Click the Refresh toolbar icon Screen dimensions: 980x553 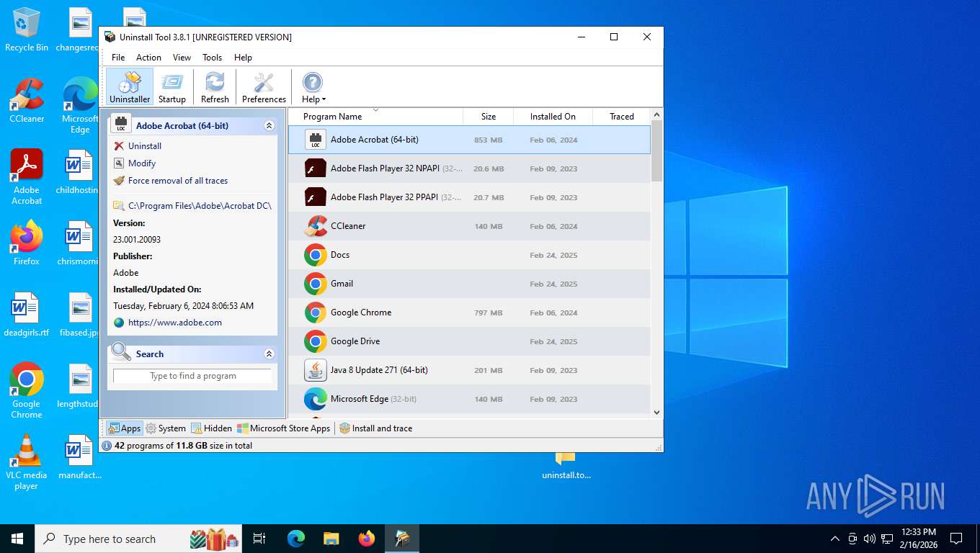coord(215,87)
